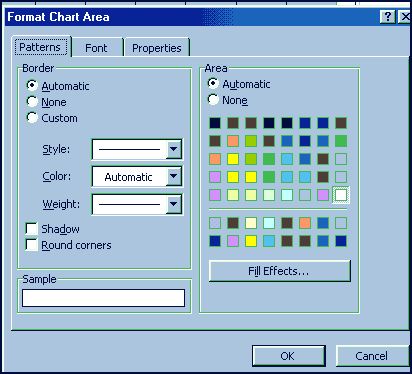Select the white color swatch
Image resolution: width=412 pixels, height=374 pixels.
point(341,195)
